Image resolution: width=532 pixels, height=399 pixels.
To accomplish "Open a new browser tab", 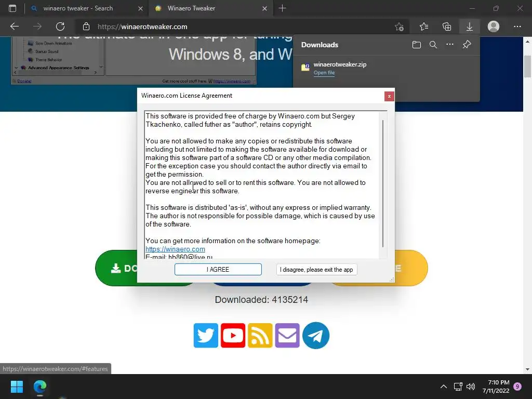I will pyautogui.click(x=282, y=8).
